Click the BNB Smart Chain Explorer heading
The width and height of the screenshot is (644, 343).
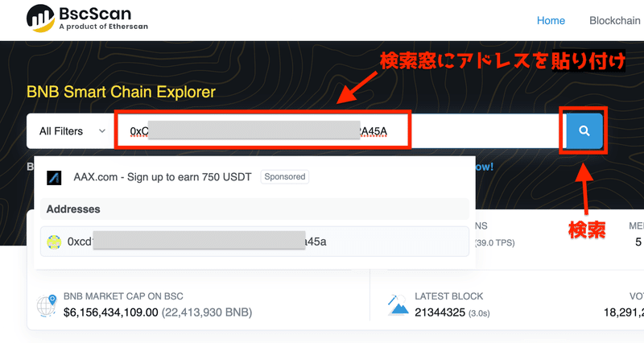(122, 92)
